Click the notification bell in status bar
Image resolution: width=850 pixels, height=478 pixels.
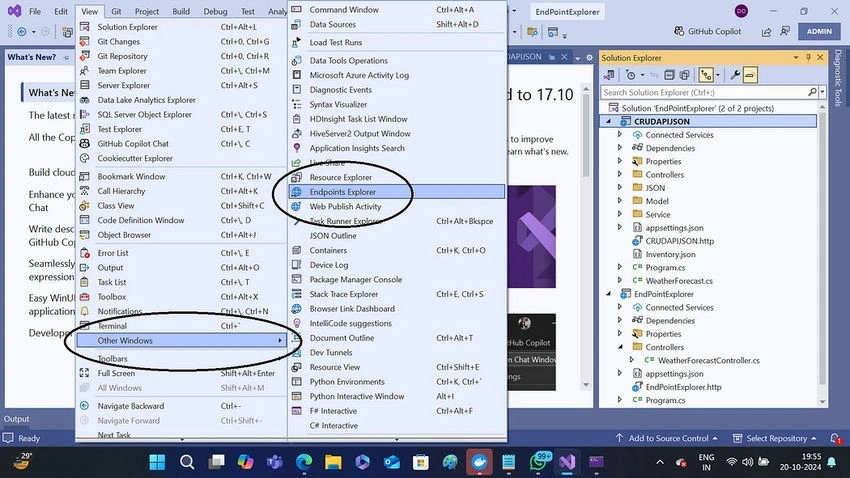click(x=835, y=438)
